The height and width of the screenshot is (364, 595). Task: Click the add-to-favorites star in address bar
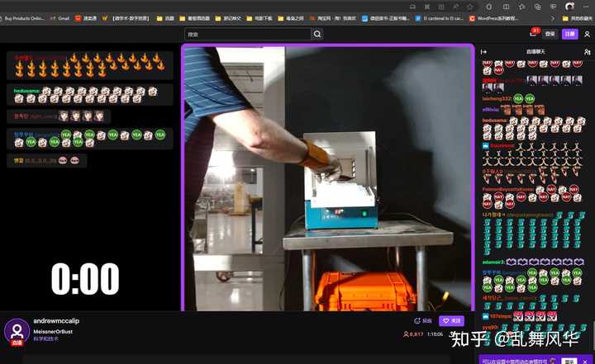coord(469,7)
